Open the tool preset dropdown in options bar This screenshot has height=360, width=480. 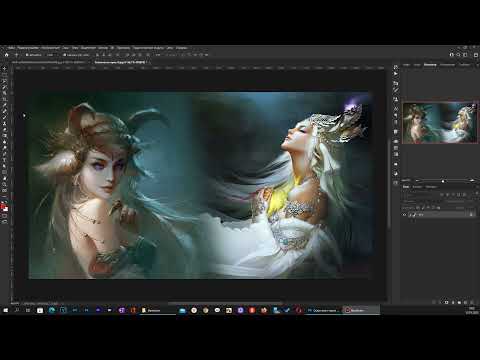17,55
